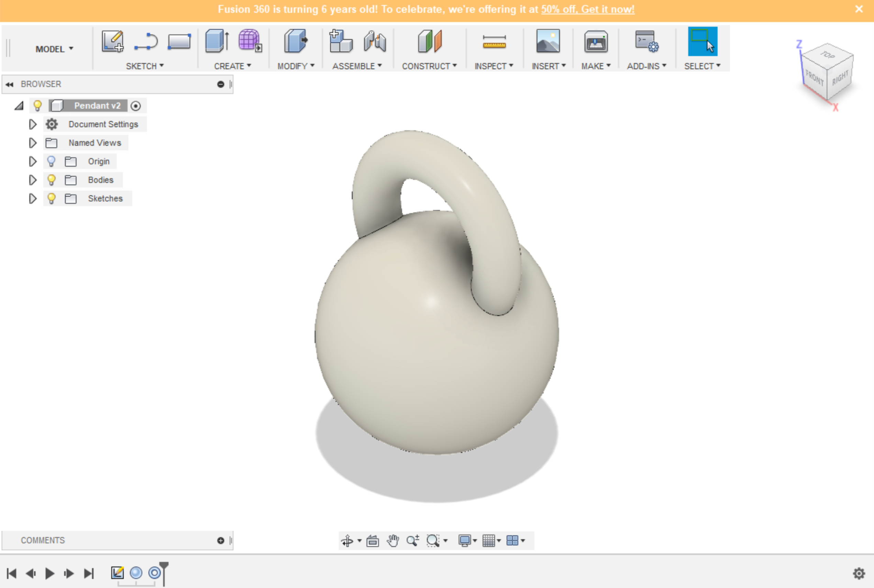The image size is (874, 588).
Task: Click the Create Sketch icon
Action: tap(112, 41)
